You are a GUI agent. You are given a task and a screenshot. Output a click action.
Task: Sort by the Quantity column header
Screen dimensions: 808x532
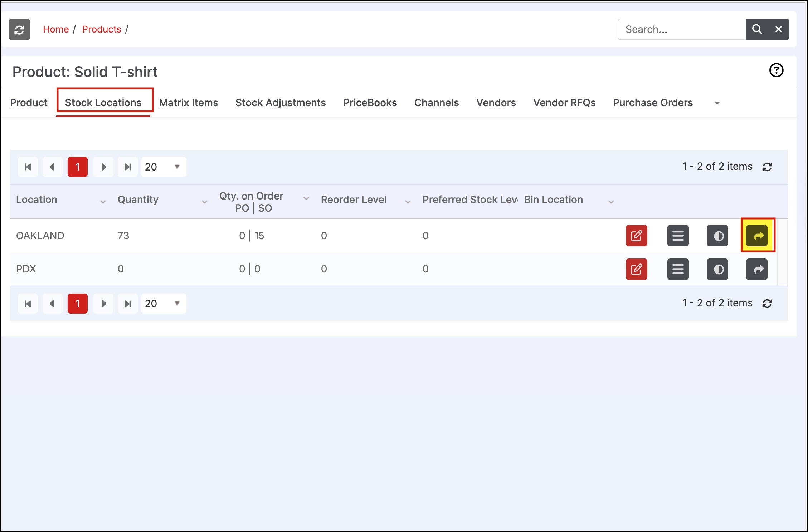(138, 199)
